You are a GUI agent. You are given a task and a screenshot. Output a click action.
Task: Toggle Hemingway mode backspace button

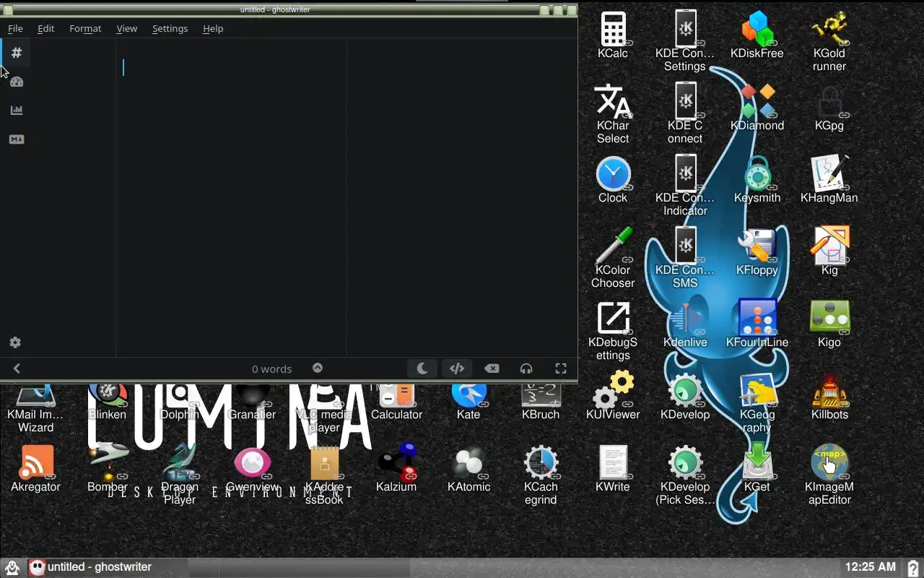[492, 368]
